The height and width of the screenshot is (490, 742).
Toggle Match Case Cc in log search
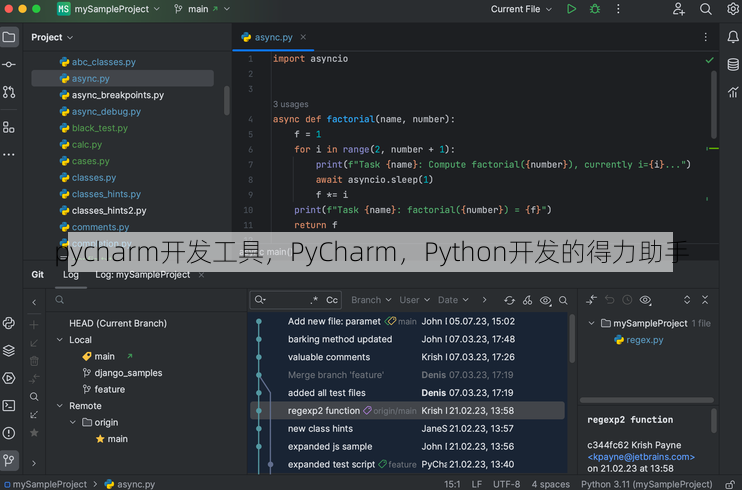pyautogui.click(x=332, y=300)
